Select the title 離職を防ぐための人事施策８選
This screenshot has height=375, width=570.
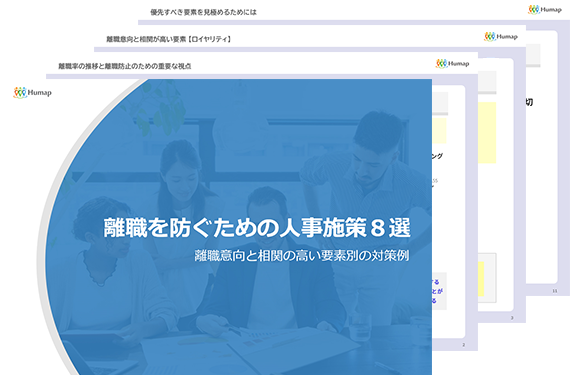257,228
